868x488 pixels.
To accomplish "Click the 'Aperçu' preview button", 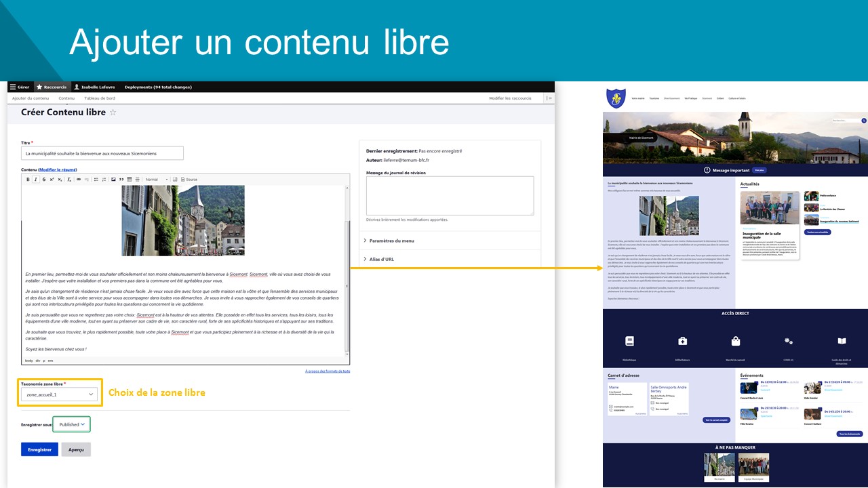I will (76, 449).
